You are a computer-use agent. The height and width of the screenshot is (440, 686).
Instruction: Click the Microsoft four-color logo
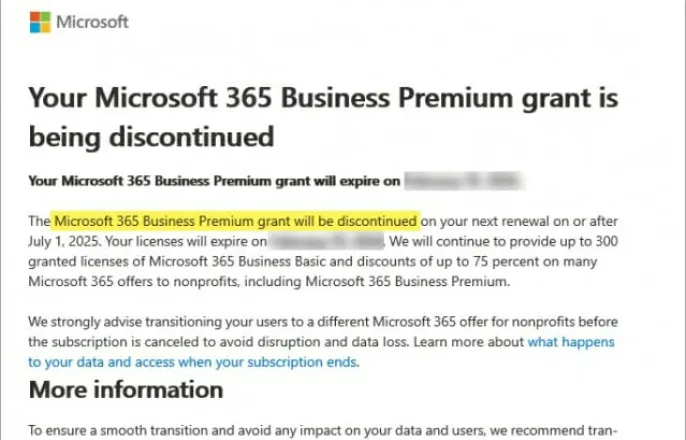pos(40,22)
